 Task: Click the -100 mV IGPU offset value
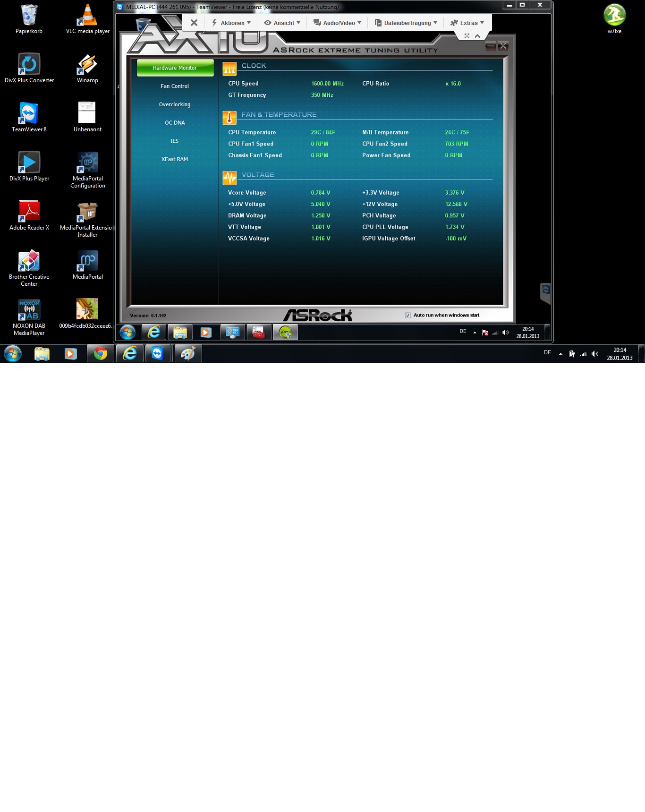point(456,239)
